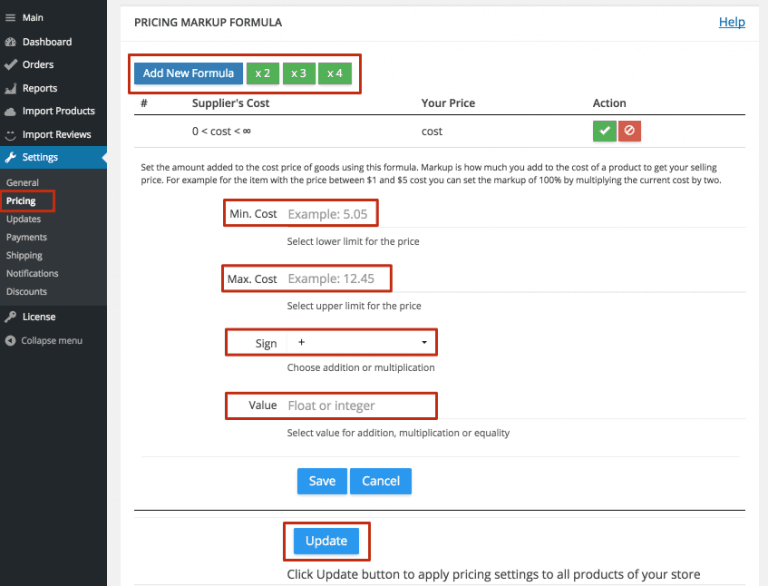
Task: Open Reports in the sidebar
Action: click(x=40, y=89)
